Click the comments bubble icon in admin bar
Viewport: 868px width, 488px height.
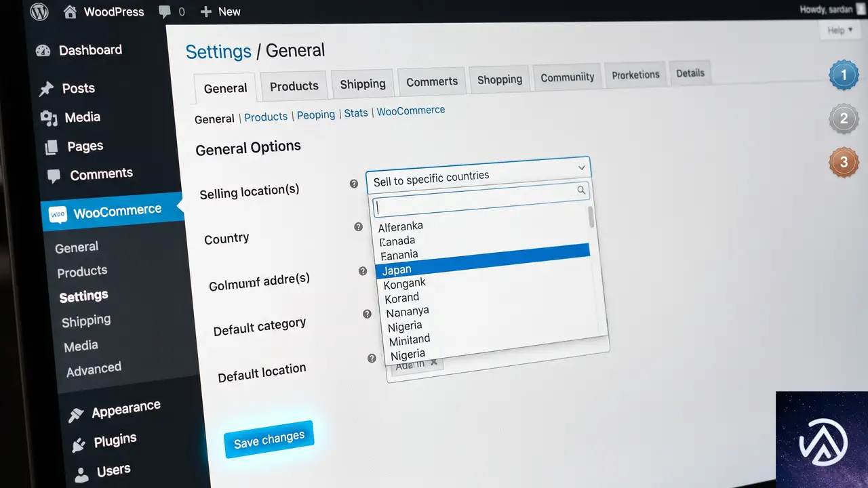(x=164, y=12)
